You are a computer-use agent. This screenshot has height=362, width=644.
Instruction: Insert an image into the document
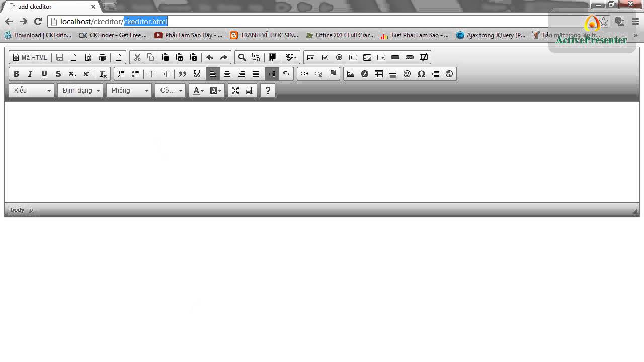click(351, 74)
